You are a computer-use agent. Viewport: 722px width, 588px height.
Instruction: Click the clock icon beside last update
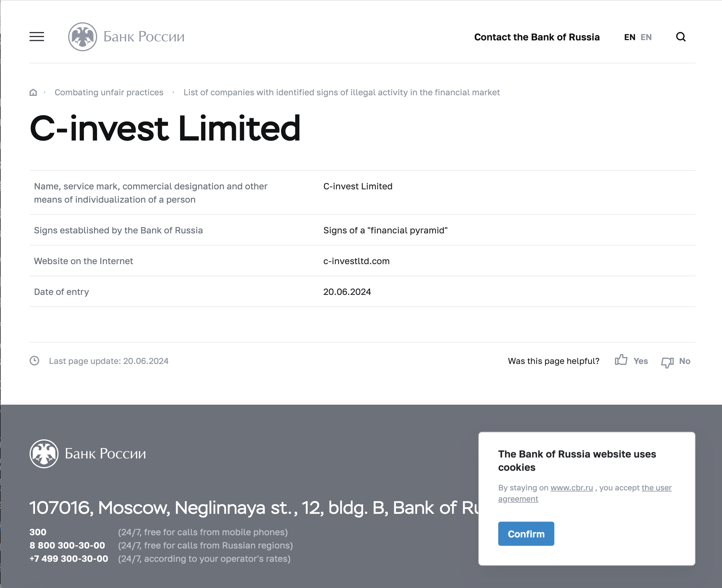click(x=34, y=361)
